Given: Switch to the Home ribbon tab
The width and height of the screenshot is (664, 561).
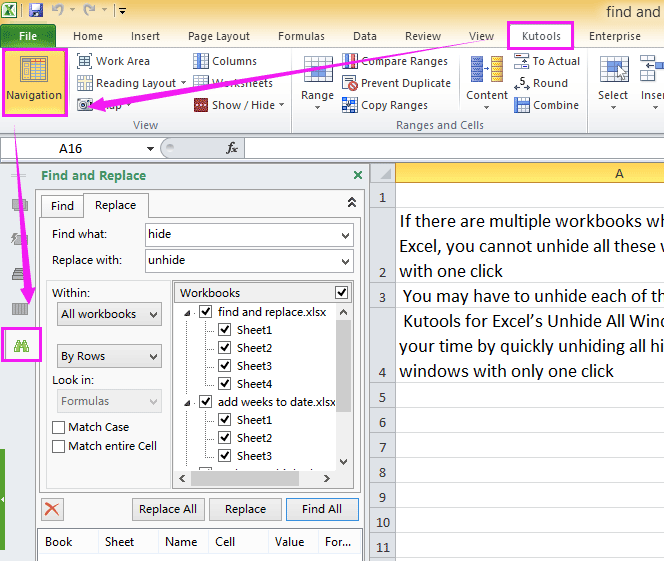Looking at the screenshot, I should [88, 36].
